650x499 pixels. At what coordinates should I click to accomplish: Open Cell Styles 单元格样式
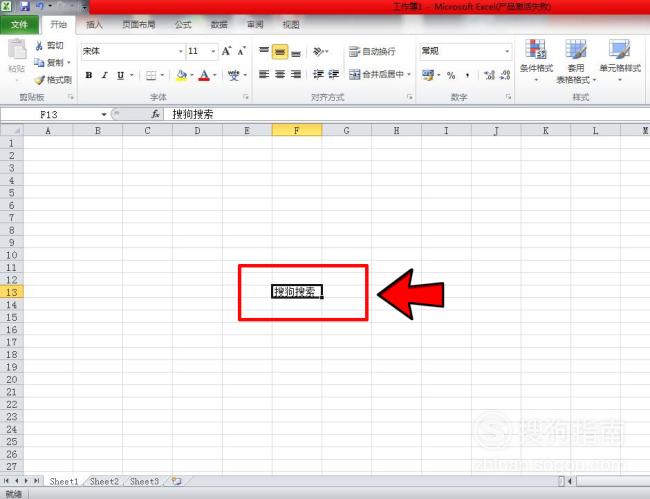coord(620,61)
